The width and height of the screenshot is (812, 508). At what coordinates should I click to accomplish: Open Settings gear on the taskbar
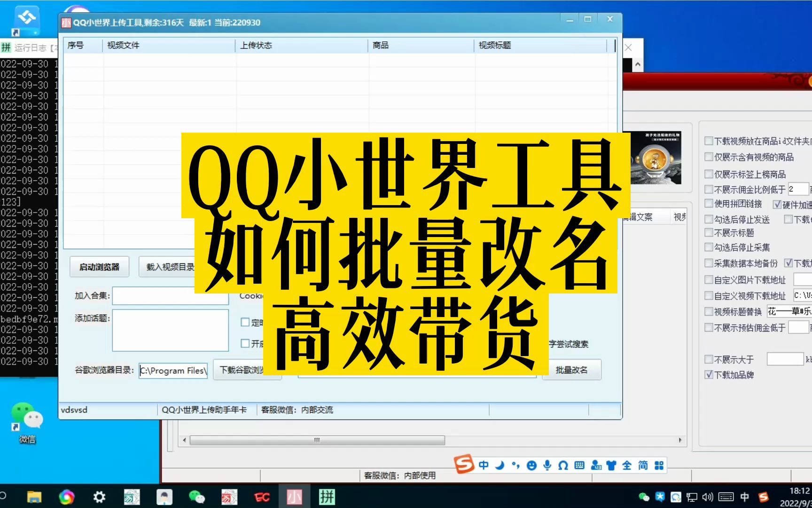pyautogui.click(x=99, y=497)
